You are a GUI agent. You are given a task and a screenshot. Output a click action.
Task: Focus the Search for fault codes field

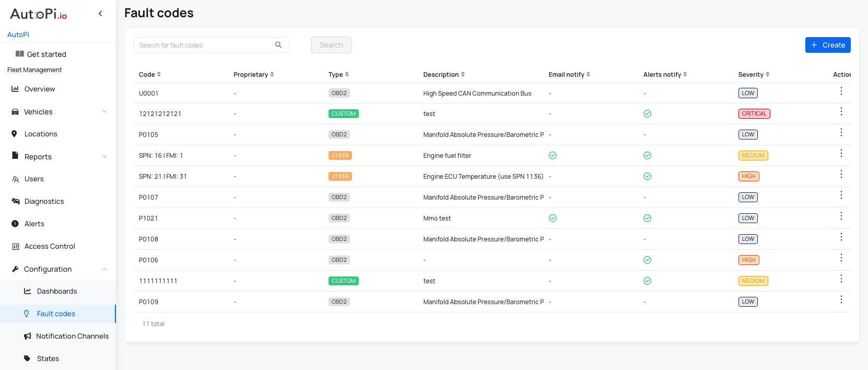click(x=205, y=45)
